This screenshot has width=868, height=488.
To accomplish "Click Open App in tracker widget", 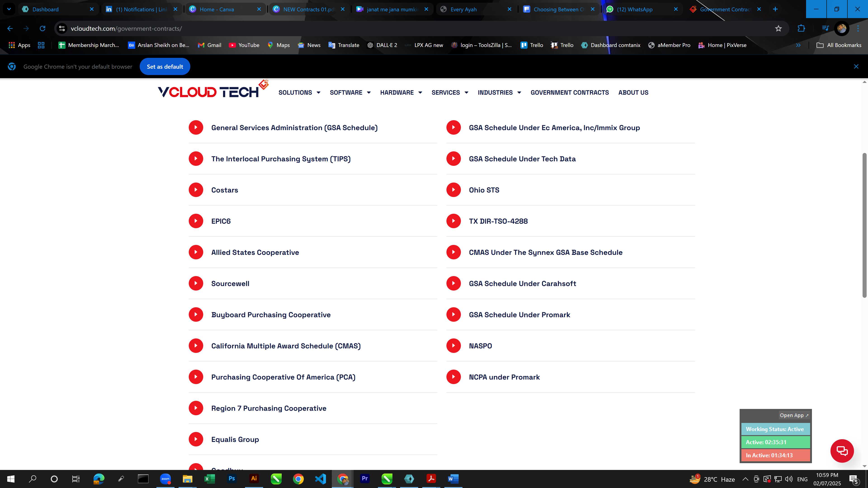I will tap(794, 415).
